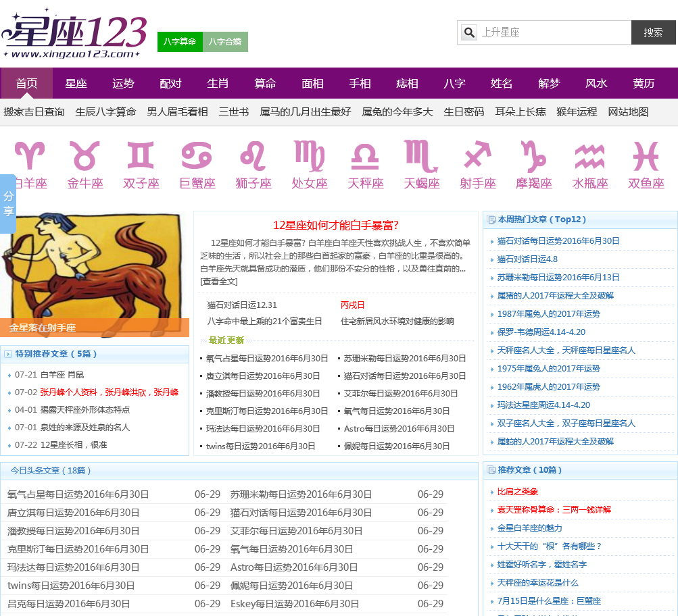Open twins每日运势 in 最近更新 list
Viewport: 678px width, 616px height.
[x=261, y=446]
